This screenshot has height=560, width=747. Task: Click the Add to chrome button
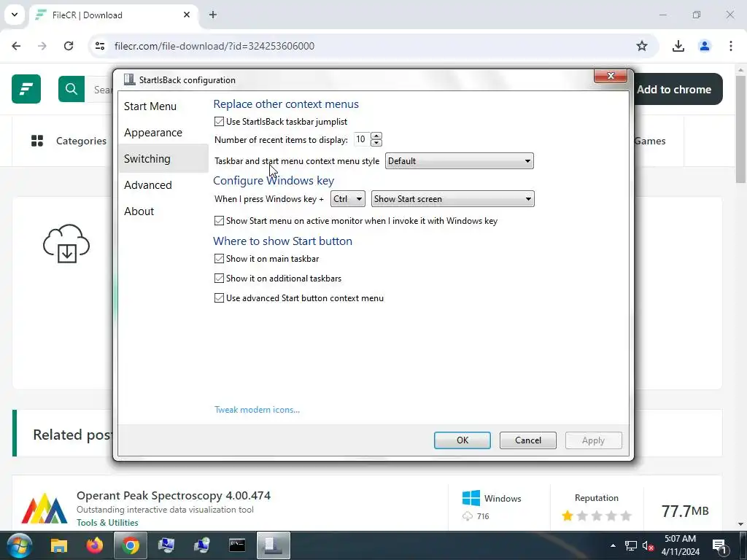tap(674, 89)
